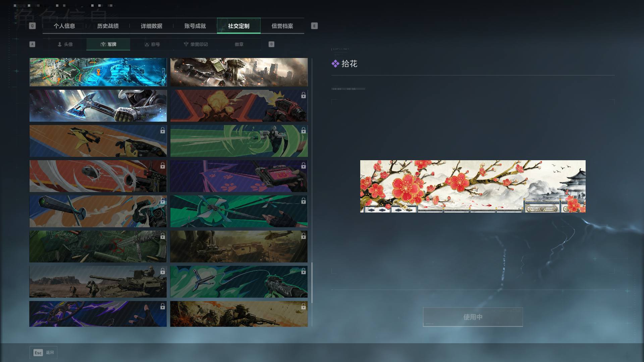Click the 使用中 button
The image size is (644, 362).
click(473, 317)
